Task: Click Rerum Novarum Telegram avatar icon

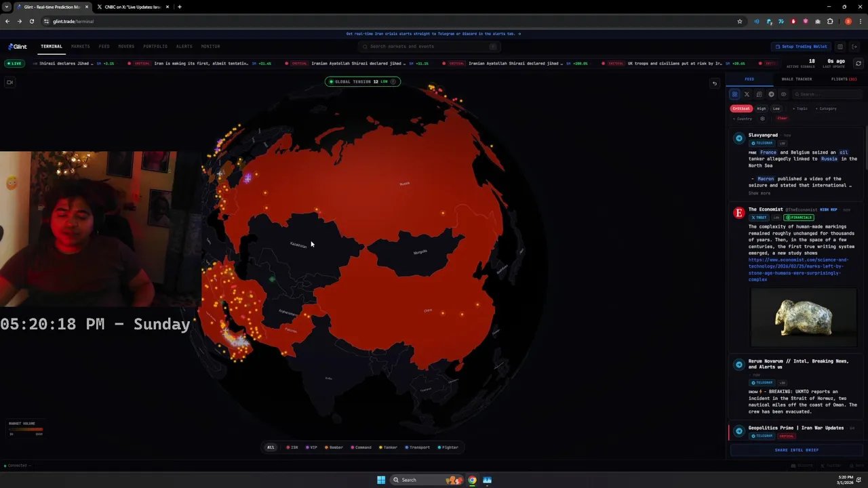Action: click(x=739, y=365)
